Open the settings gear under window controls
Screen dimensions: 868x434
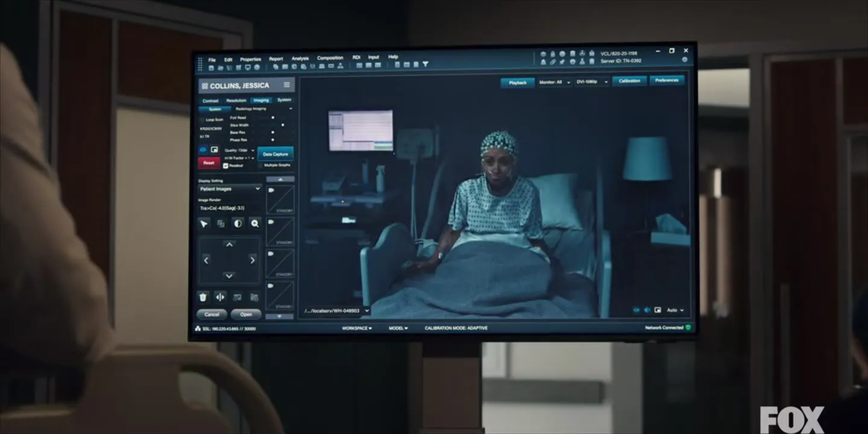(684, 60)
